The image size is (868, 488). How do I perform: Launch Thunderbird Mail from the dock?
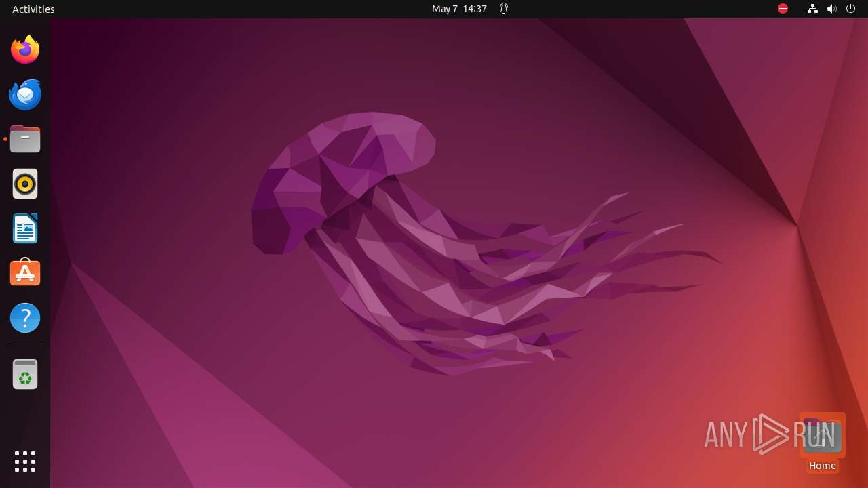(25, 94)
